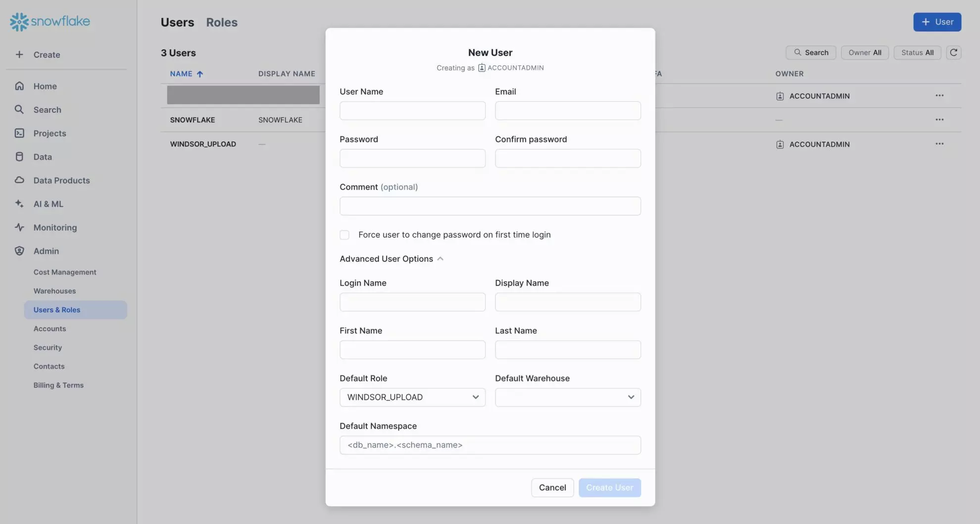Screen dimensions: 980x524
Task: Click the DISPLAY NAME column header
Action: pyautogui.click(x=287, y=74)
